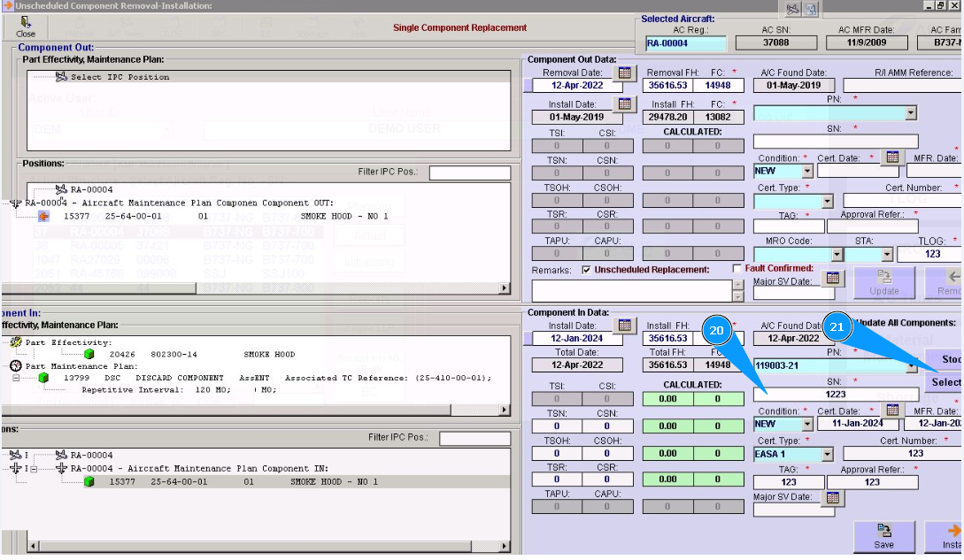Select SMOKE HOOD - NO 1 in Component IN tree
Image resolution: width=964 pixels, height=560 pixels.
[x=333, y=482]
